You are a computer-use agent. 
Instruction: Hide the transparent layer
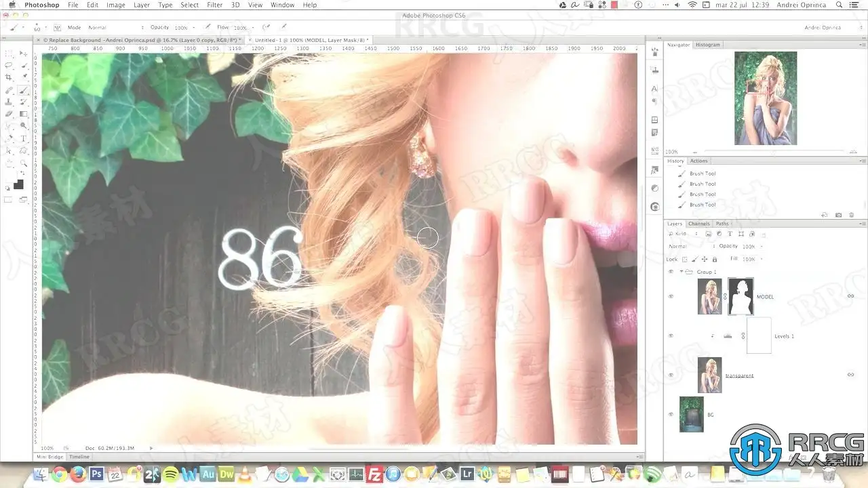click(671, 375)
